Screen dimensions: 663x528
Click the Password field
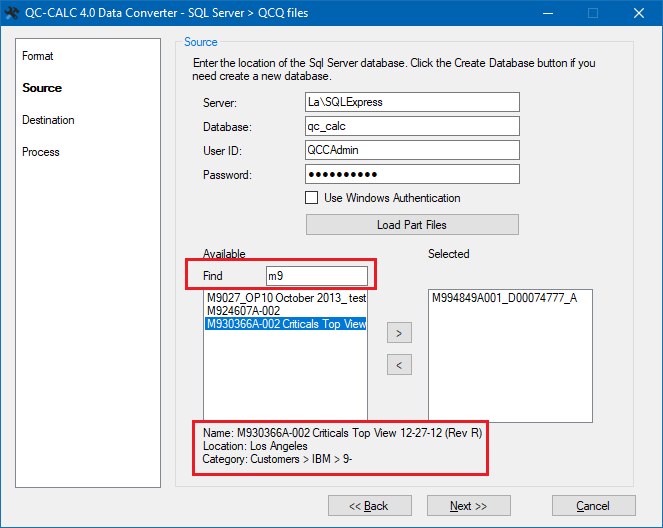412,174
